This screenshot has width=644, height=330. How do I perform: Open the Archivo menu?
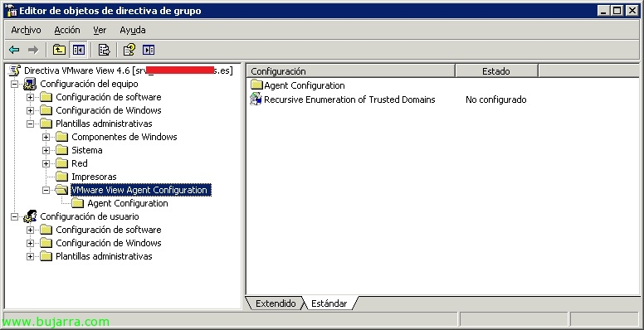(x=27, y=30)
